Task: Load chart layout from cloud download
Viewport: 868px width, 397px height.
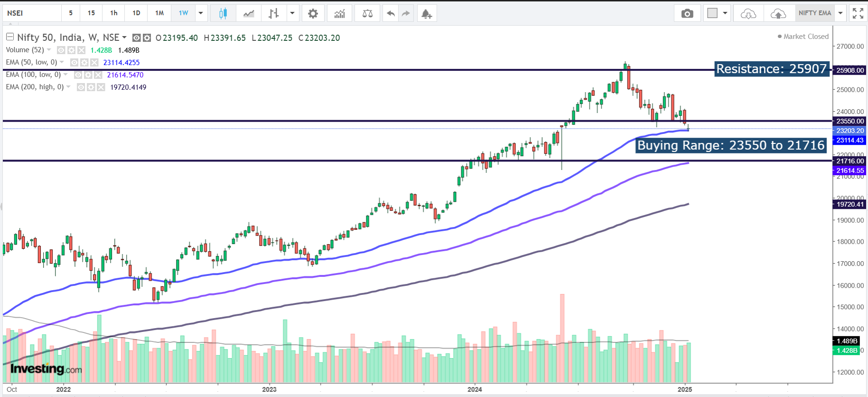Action: pos(748,13)
